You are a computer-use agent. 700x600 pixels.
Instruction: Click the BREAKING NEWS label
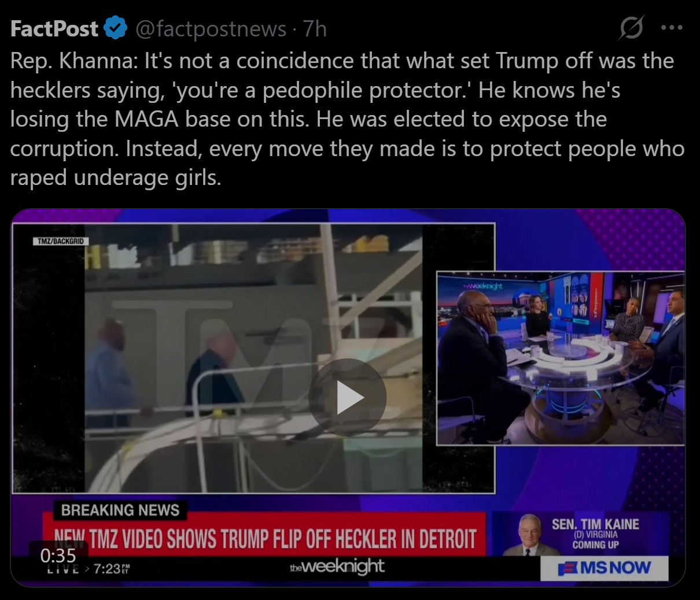pyautogui.click(x=120, y=510)
